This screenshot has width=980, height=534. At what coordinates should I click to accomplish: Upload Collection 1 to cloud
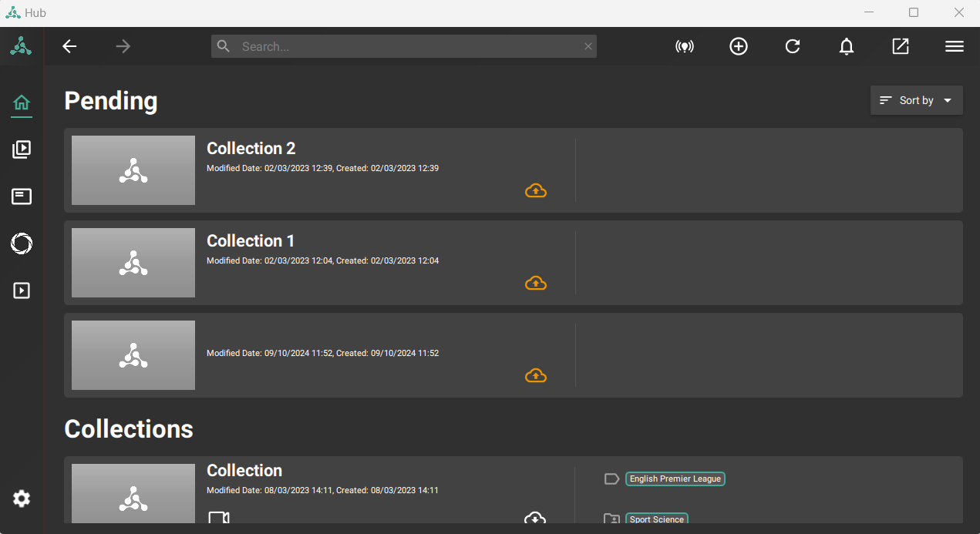coord(536,284)
